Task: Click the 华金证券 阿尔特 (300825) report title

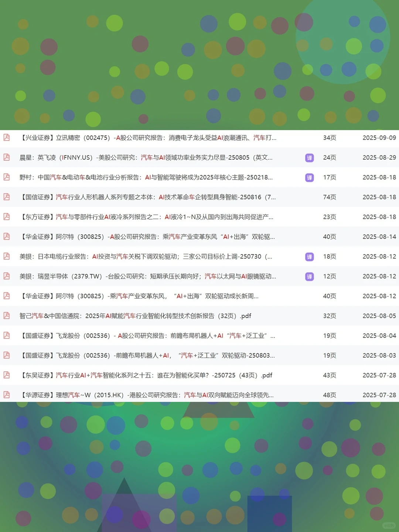Action: (148, 237)
